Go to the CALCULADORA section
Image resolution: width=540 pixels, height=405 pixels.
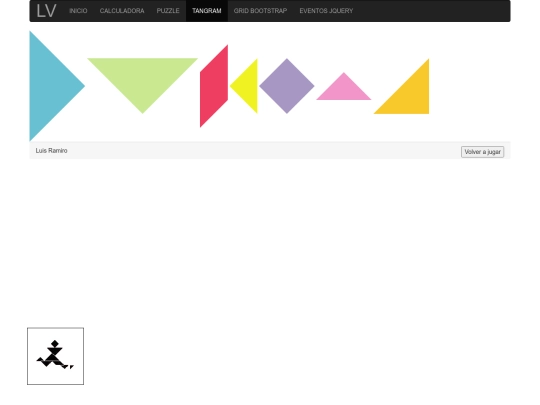pyautogui.click(x=122, y=11)
